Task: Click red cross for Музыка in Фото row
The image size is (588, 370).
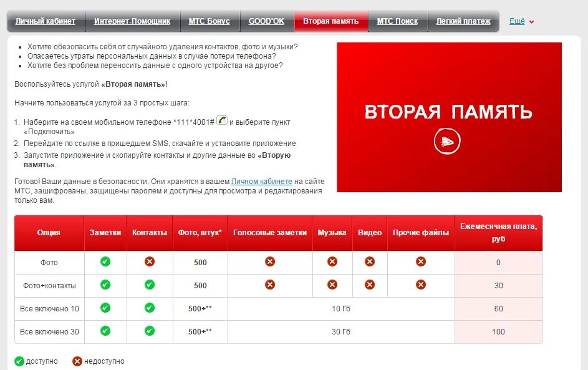Action: [332, 261]
